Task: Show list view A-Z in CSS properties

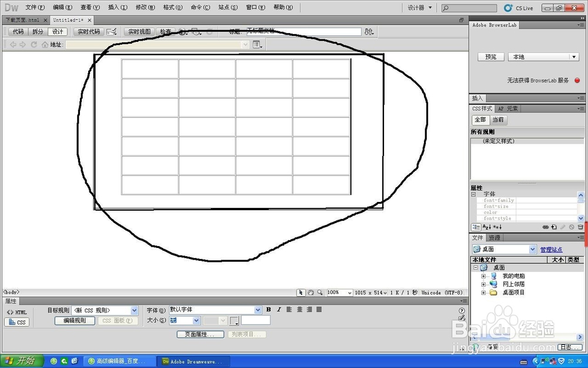Action: 486,227
